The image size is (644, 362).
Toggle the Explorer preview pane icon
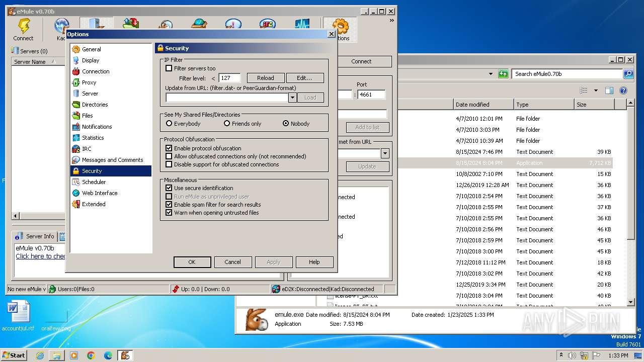point(609,91)
